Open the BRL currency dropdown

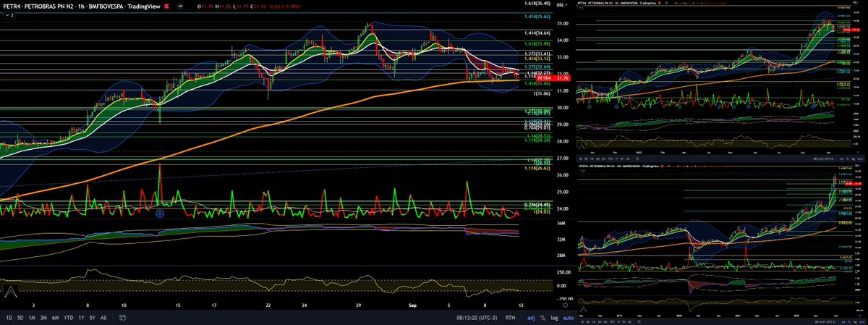[x=561, y=5]
